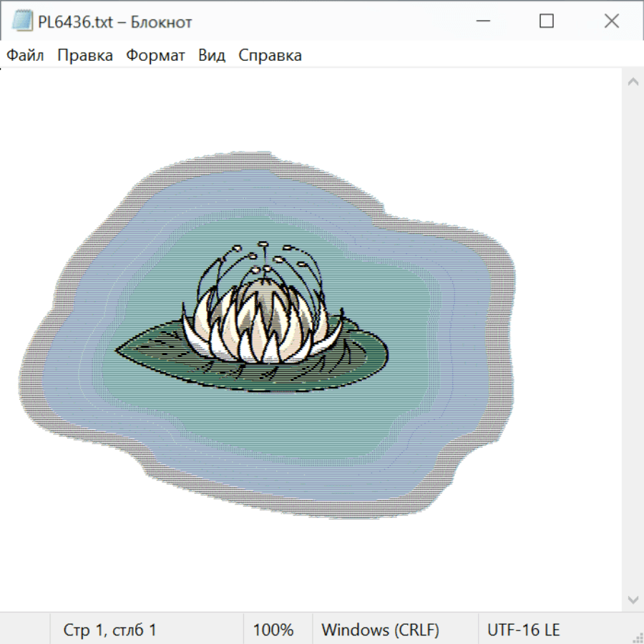Click the scroll up arrow
644x644 pixels.
(633, 82)
